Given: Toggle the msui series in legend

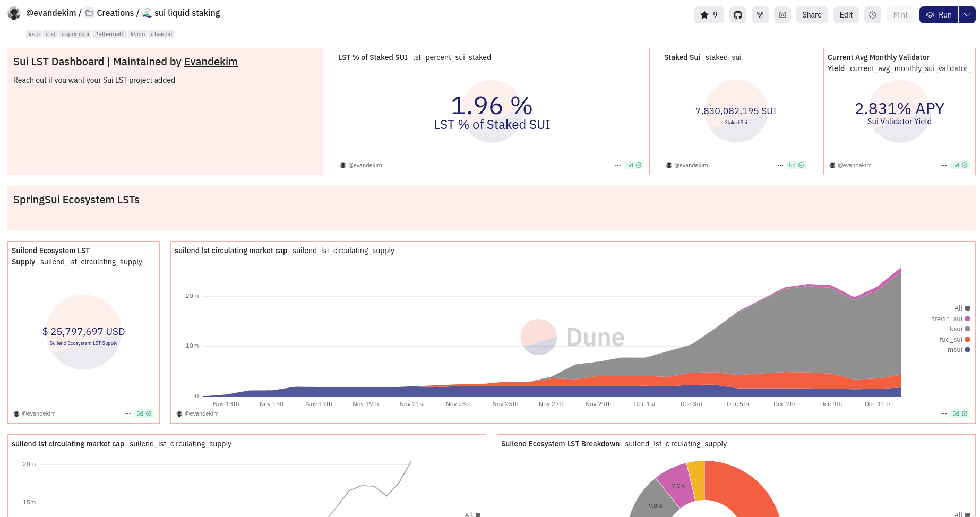Looking at the screenshot, I should tap(959, 350).
